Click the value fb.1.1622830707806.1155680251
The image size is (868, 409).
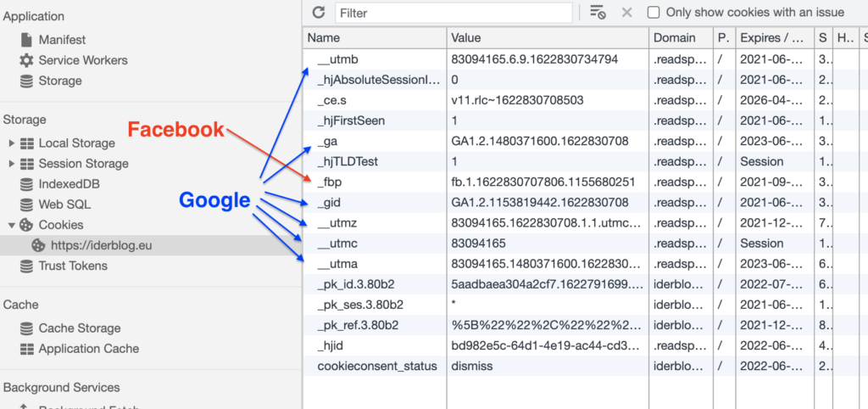[x=542, y=182]
